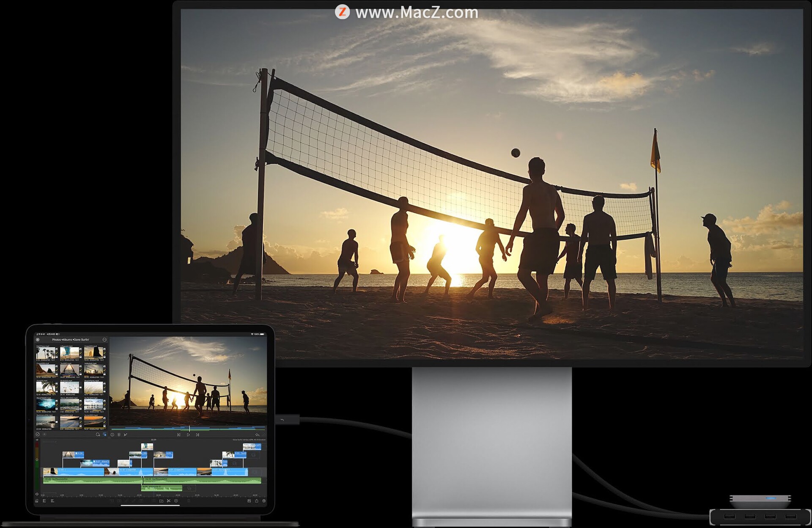Open the library more options icon
The width and height of the screenshot is (812, 528).
[x=104, y=340]
